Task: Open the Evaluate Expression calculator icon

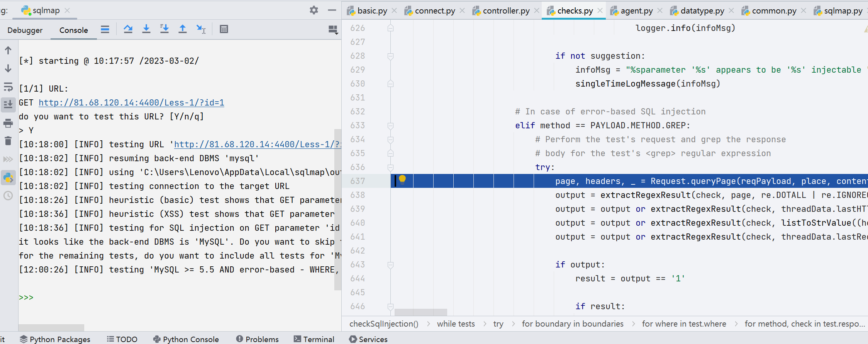Action: pos(224,29)
